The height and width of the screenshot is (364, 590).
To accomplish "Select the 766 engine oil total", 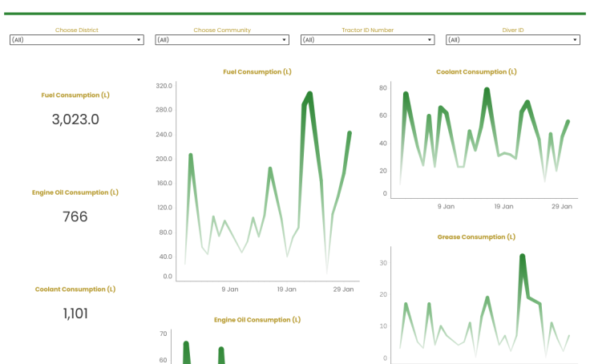I will tap(75, 216).
